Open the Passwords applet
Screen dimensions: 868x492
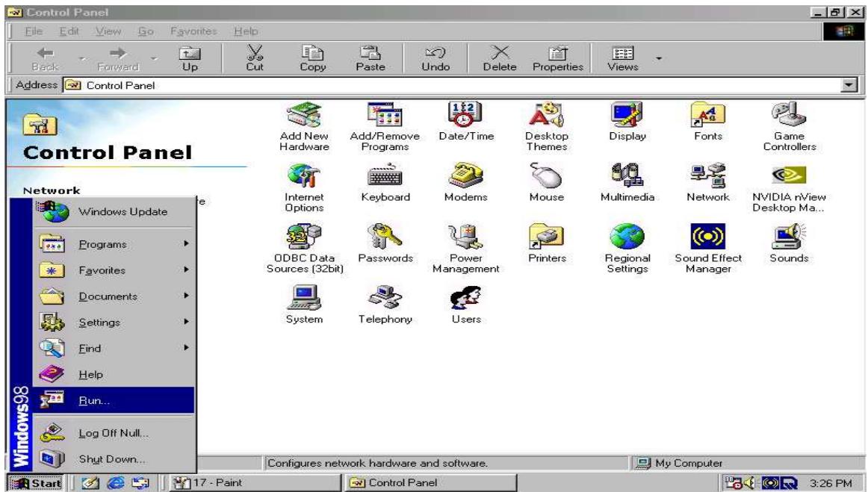[x=385, y=244]
